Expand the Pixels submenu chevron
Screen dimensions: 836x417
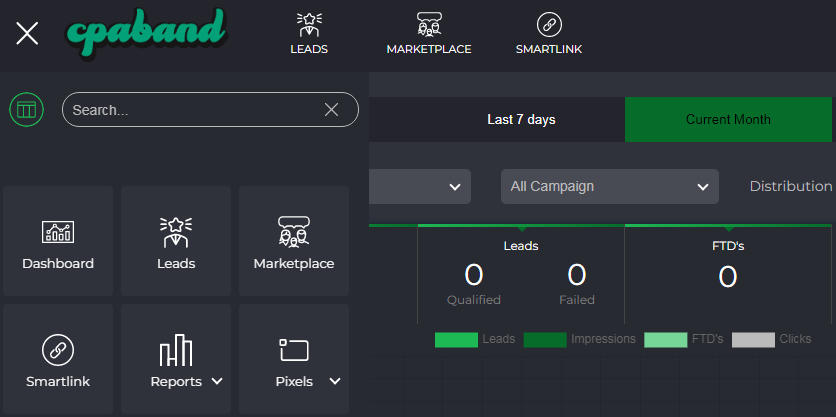(x=335, y=381)
